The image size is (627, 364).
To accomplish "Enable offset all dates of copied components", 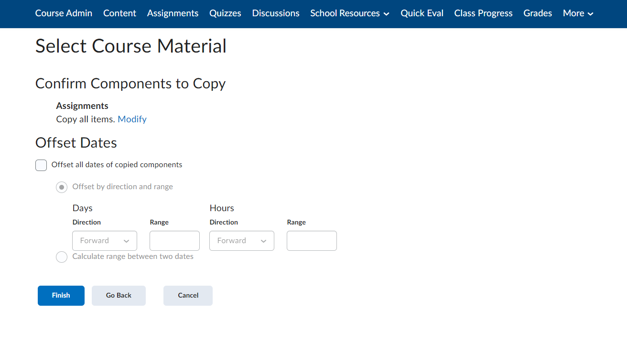I will click(x=41, y=165).
